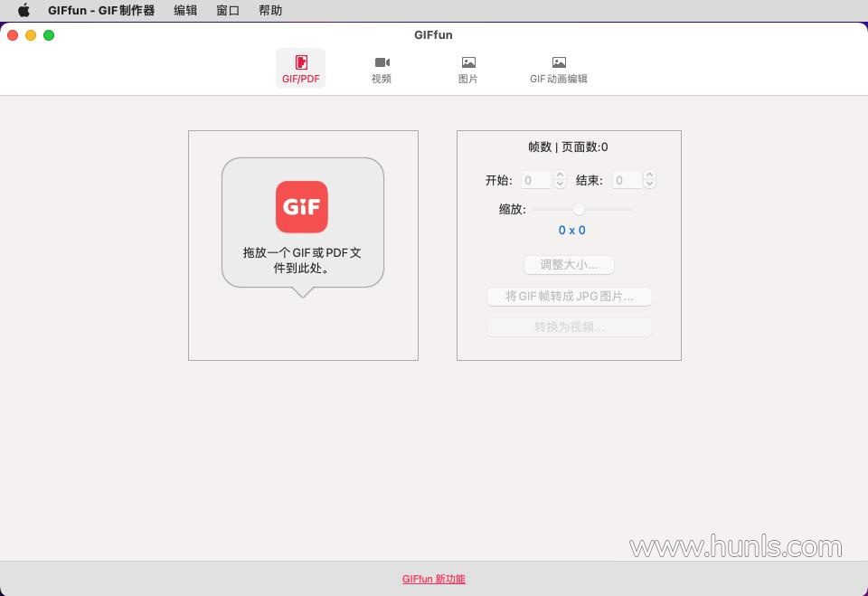Open the 图片 images tab

coord(467,70)
